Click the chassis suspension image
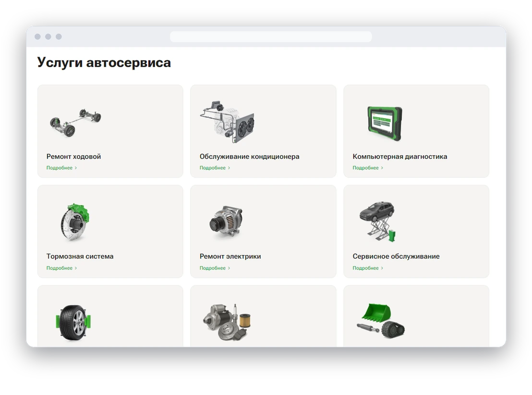This screenshot has width=532, height=395. (75, 123)
